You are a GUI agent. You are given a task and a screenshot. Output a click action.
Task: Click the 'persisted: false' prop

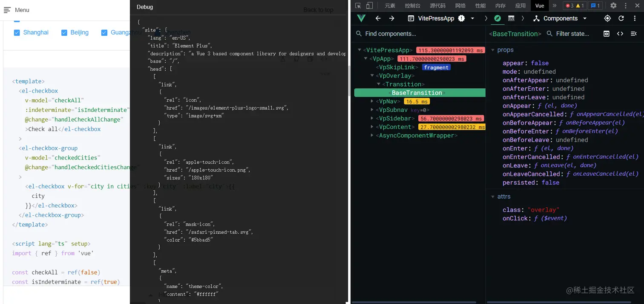(x=531, y=182)
